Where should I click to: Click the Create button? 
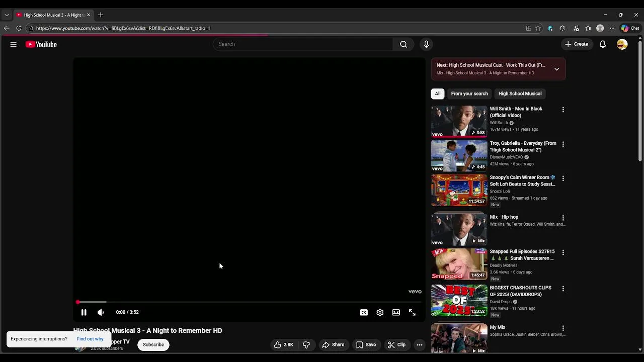(576, 44)
